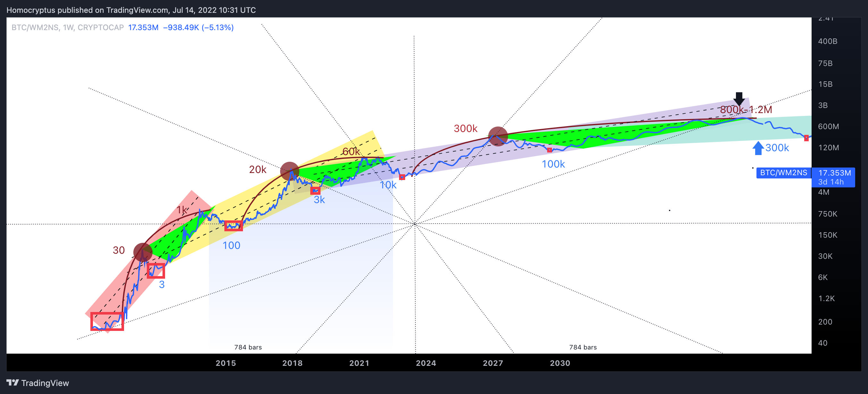The image size is (868, 394).
Task: Click the 800k-1.2M target annotation
Action: click(746, 110)
